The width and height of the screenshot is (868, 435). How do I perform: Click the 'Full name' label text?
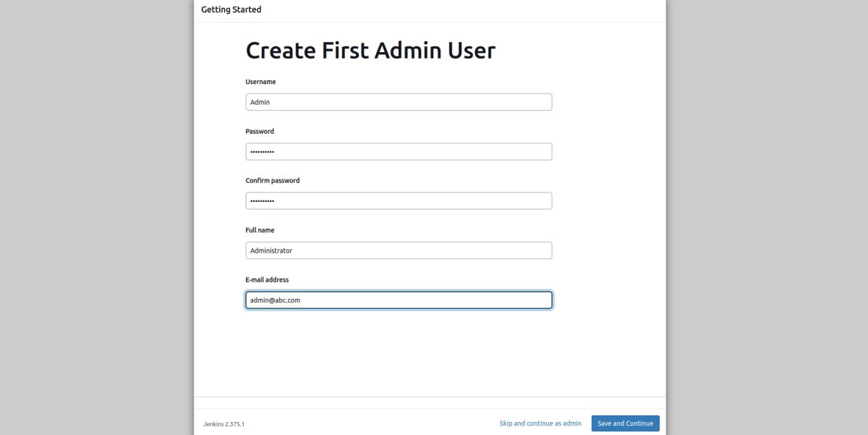[260, 230]
